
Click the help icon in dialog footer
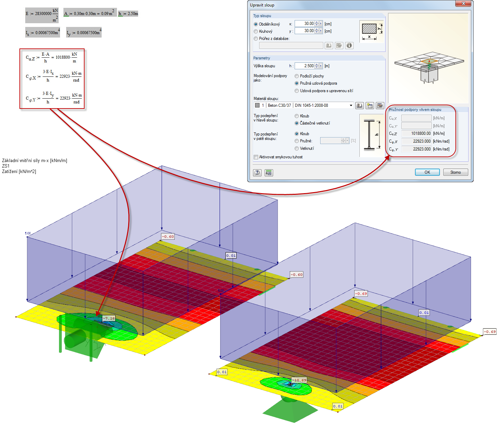[x=257, y=173]
